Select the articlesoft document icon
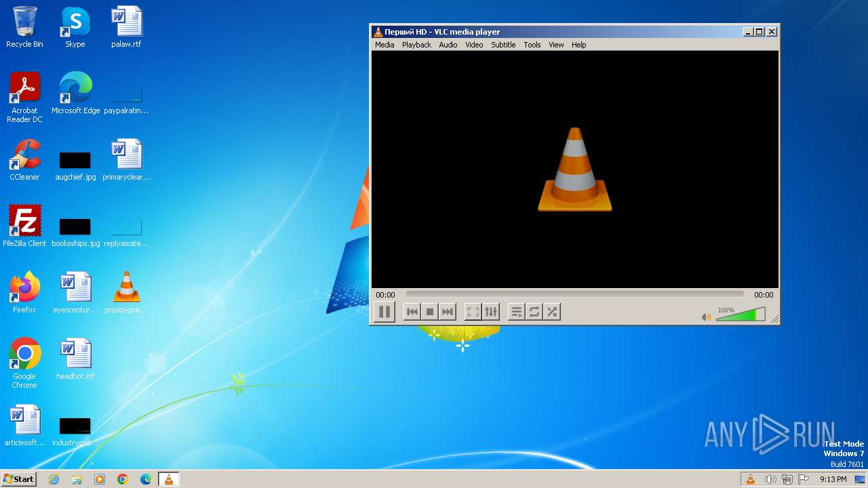The image size is (868, 488). pos(24,426)
